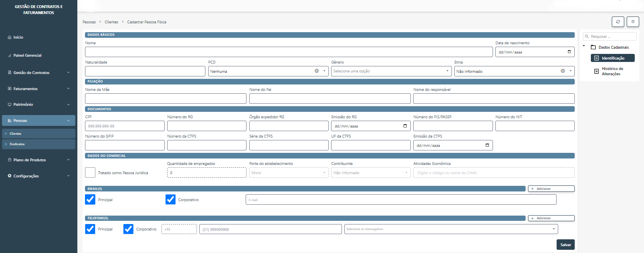Open calendar picker for Emissão do RG
644x253 pixels.
pyautogui.click(x=405, y=126)
